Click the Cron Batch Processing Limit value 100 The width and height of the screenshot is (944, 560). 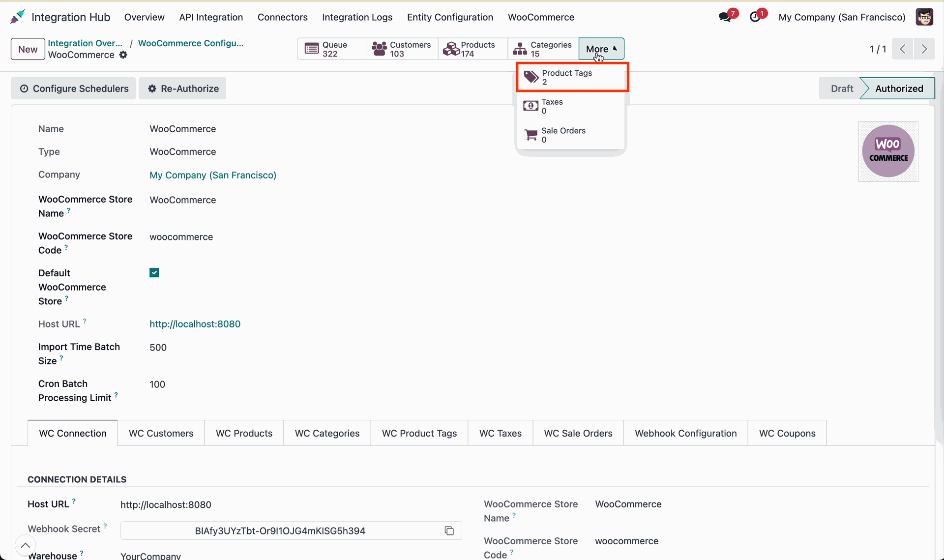(x=157, y=384)
